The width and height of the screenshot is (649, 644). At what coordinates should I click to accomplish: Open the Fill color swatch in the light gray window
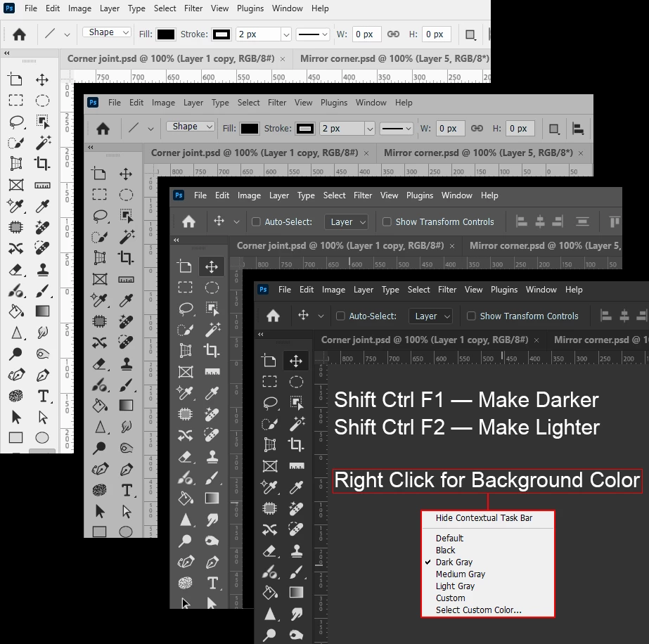[250, 128]
